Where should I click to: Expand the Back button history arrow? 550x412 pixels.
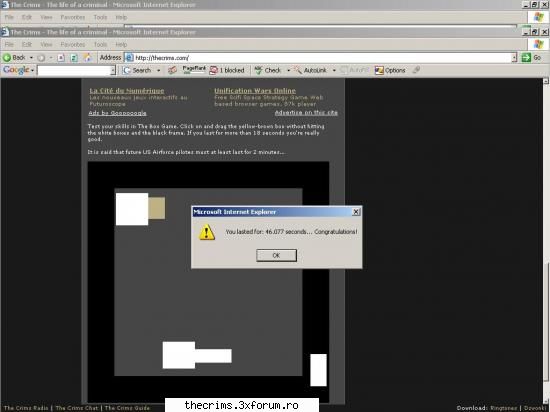31,58
